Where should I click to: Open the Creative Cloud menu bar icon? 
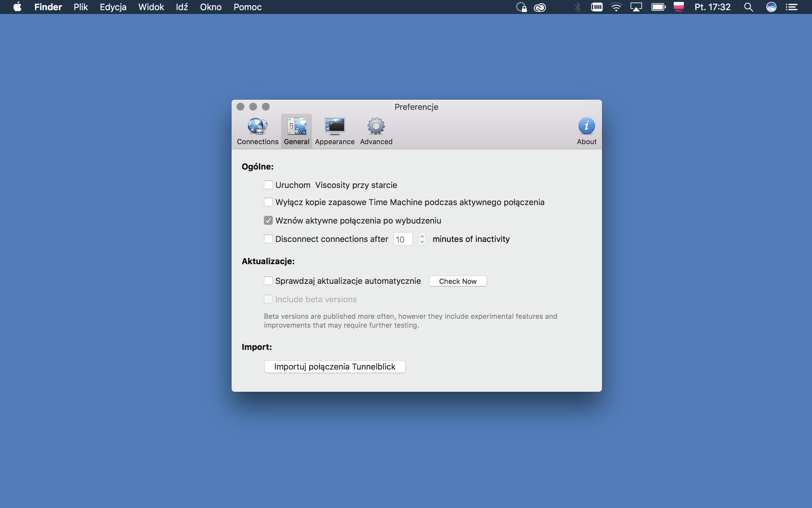[x=540, y=7]
